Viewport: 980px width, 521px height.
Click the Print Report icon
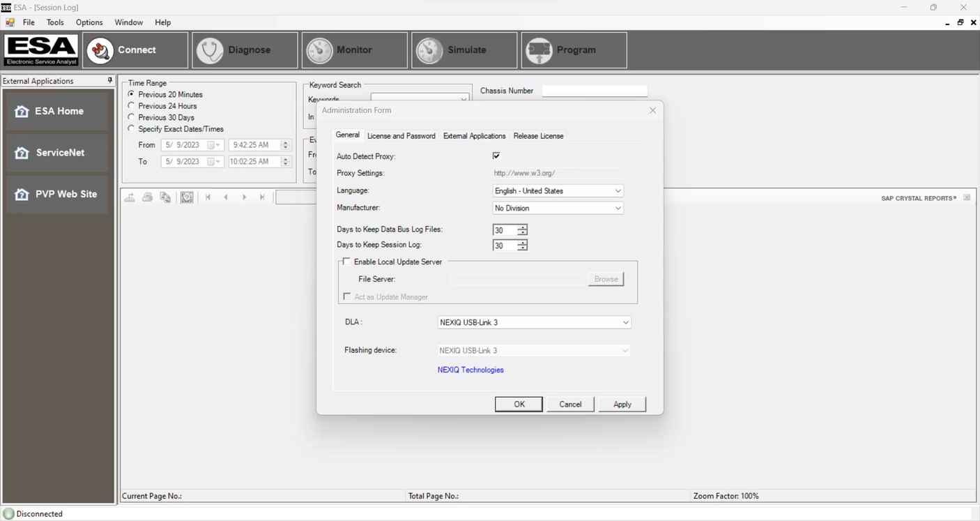[147, 197]
